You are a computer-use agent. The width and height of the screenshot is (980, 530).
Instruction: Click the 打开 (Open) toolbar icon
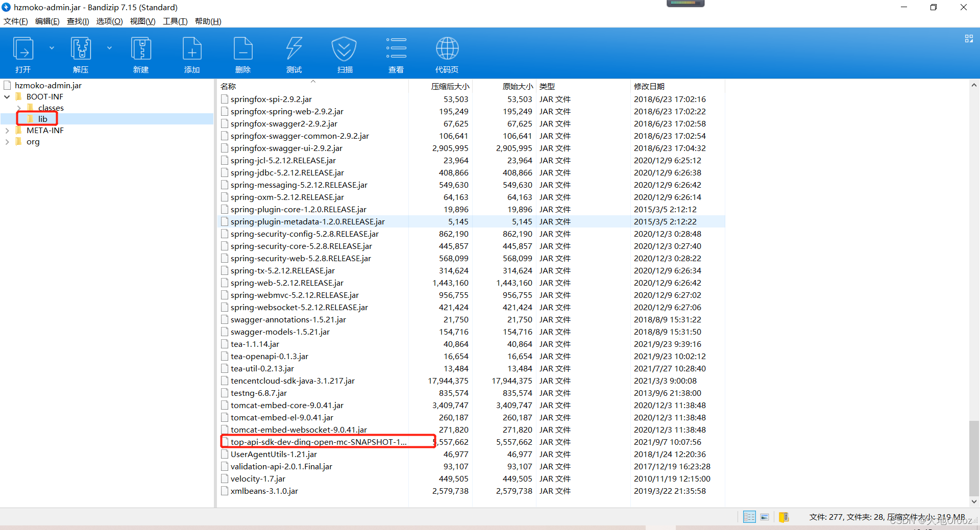(x=23, y=53)
